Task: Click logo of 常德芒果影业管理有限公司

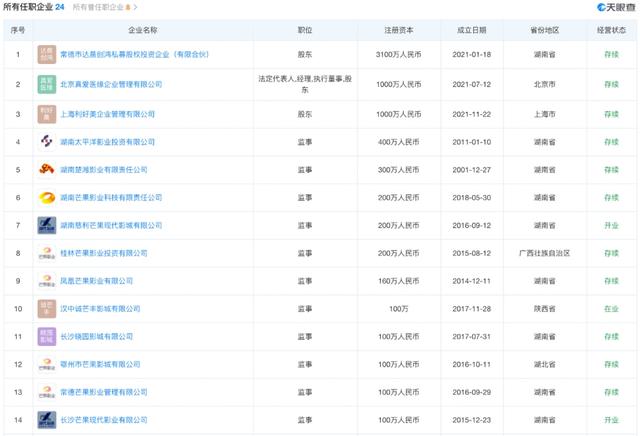Action: (47, 392)
